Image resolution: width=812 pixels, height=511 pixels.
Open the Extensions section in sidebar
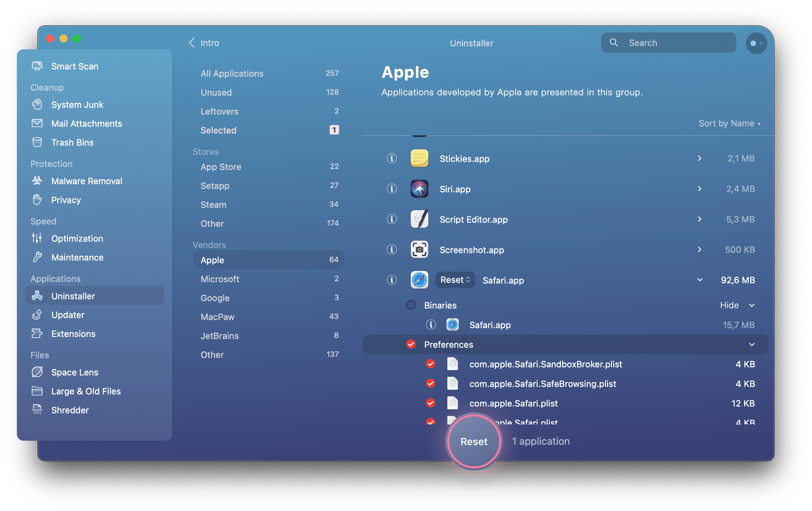[x=73, y=334]
